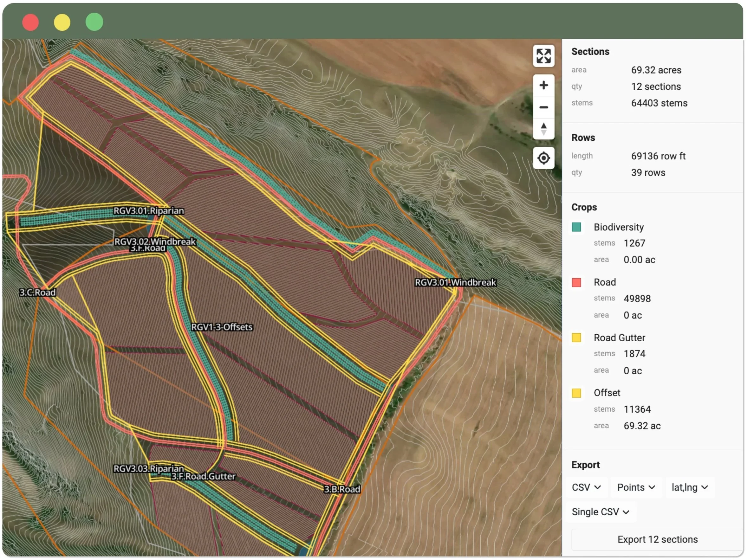The image size is (747, 560).
Task: Select the 3.B.Road map label
Action: point(342,489)
